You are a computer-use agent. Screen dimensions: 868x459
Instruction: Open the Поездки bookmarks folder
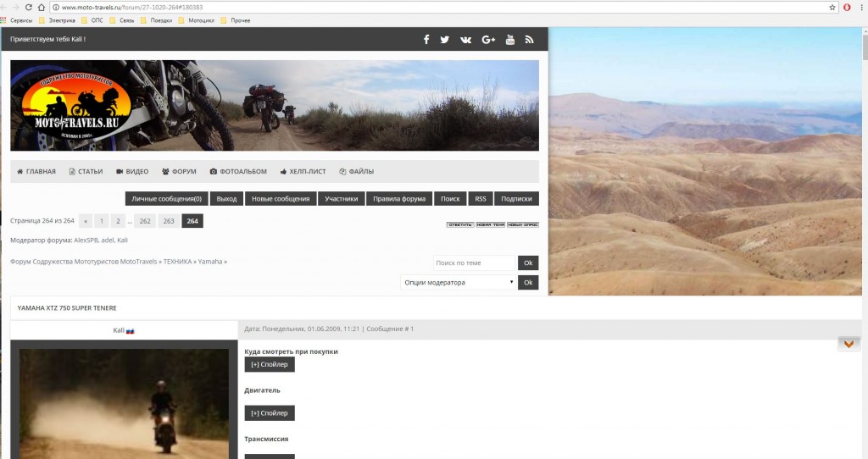[x=156, y=20]
